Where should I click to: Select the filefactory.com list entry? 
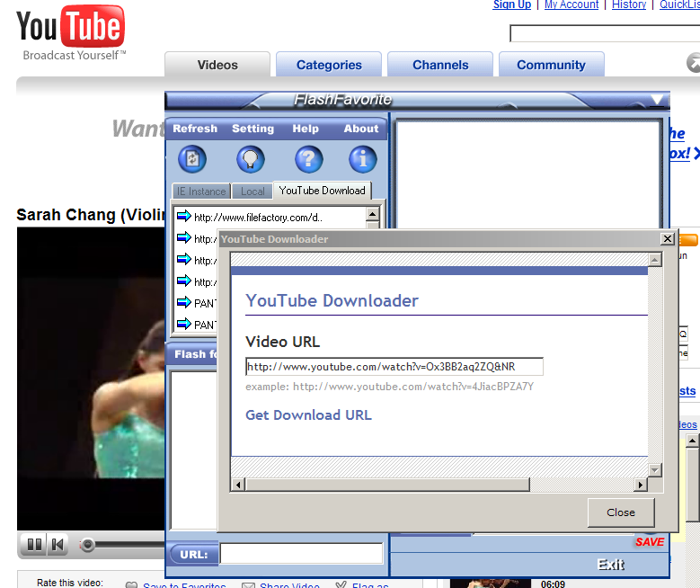tap(270, 218)
